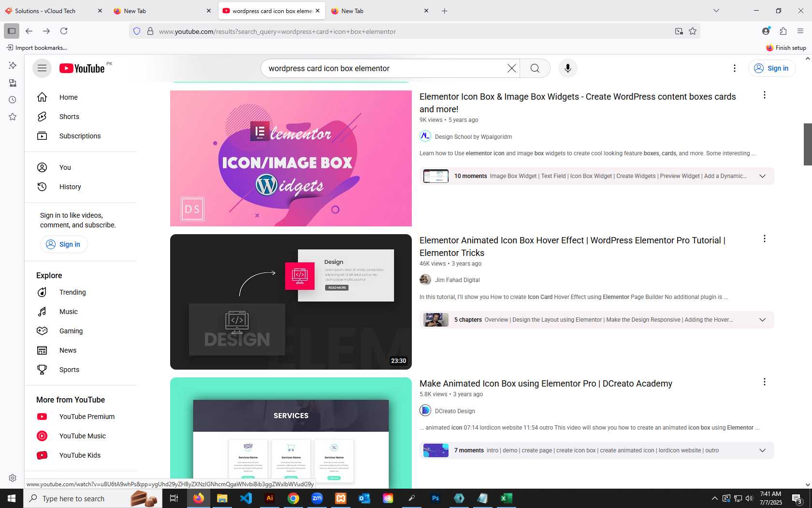Open Icon/Image Box Widgets video thumbnail
The width and height of the screenshot is (812, 508).
click(291, 158)
